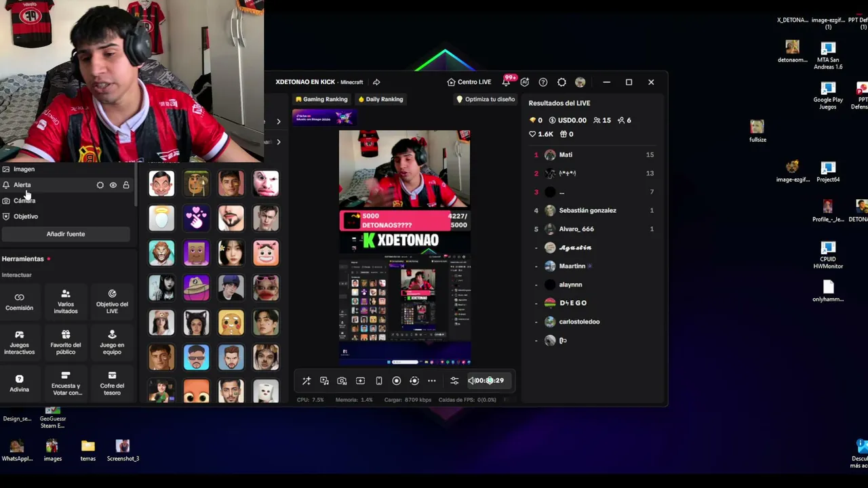
Task: Expand the lower chevron arrow beside preview
Action: tap(278, 142)
